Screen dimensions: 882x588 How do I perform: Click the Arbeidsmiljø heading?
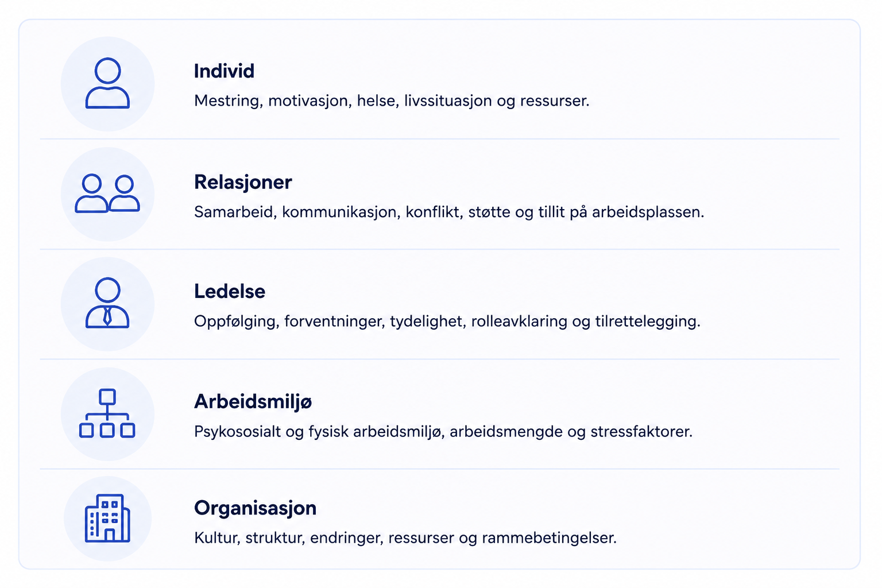point(253,402)
